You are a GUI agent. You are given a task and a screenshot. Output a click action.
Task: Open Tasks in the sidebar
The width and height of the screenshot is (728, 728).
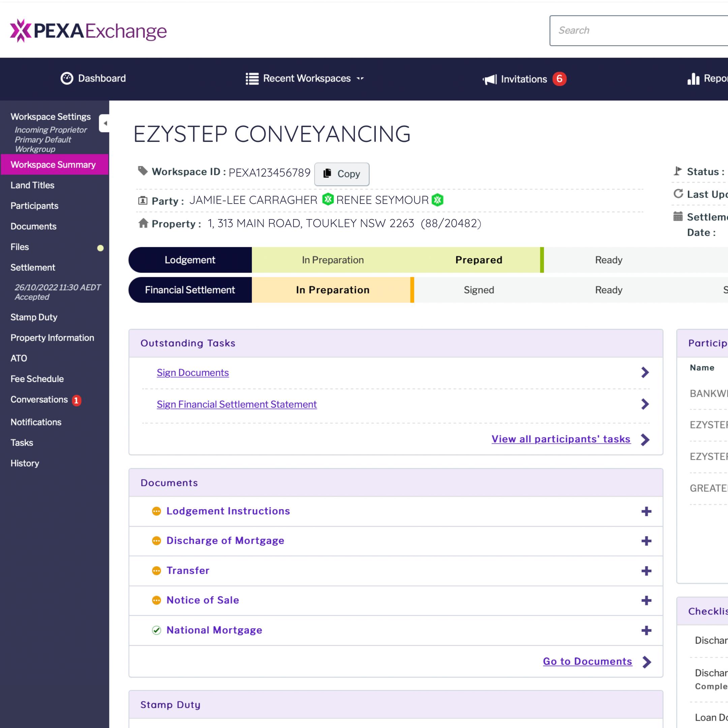[x=22, y=443]
